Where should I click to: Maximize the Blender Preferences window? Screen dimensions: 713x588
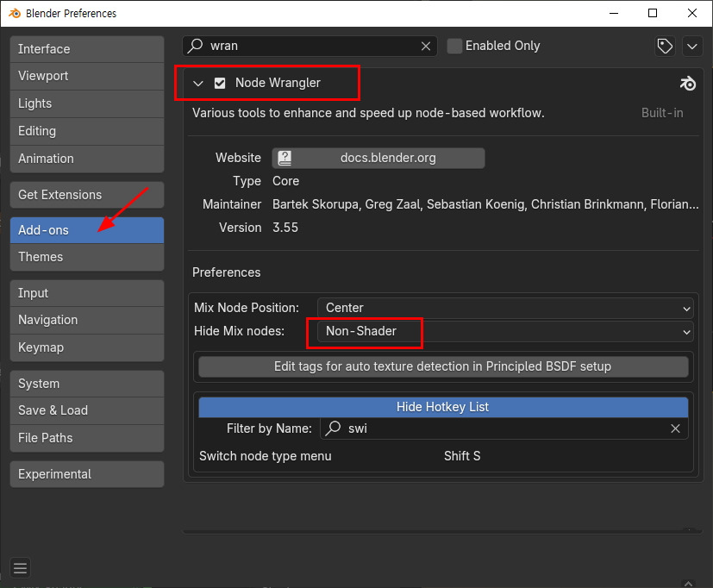coord(653,13)
